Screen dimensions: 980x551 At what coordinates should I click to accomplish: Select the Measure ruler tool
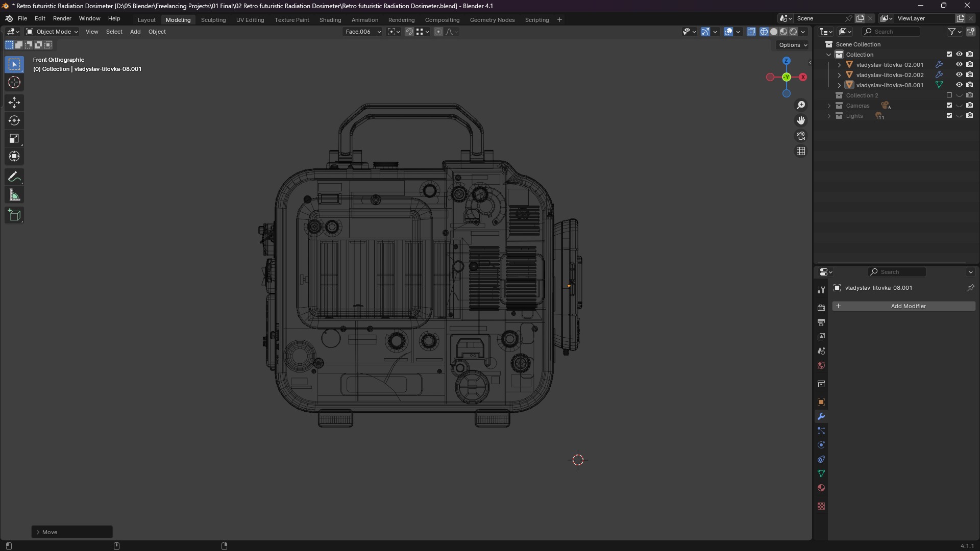pyautogui.click(x=14, y=195)
